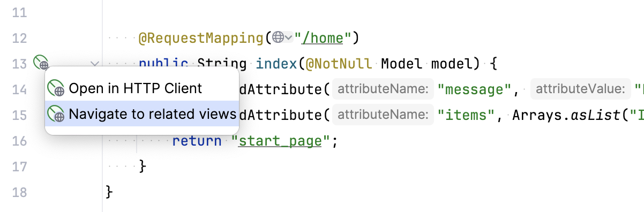The height and width of the screenshot is (212, 644).
Task: Click the @NotNull annotation
Action: click(338, 64)
